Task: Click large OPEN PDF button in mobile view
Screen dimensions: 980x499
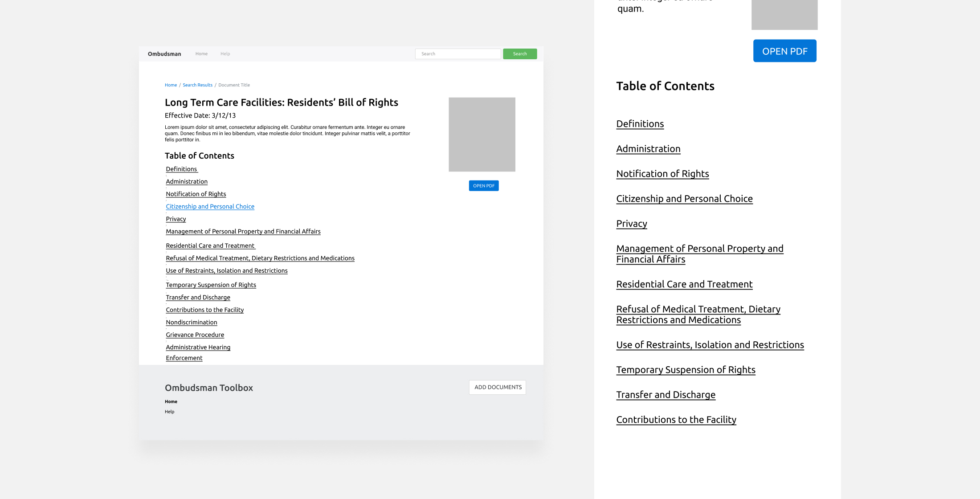Action: (784, 51)
